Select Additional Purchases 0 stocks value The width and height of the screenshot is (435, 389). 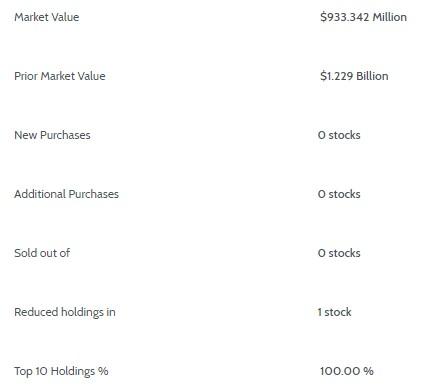(339, 194)
